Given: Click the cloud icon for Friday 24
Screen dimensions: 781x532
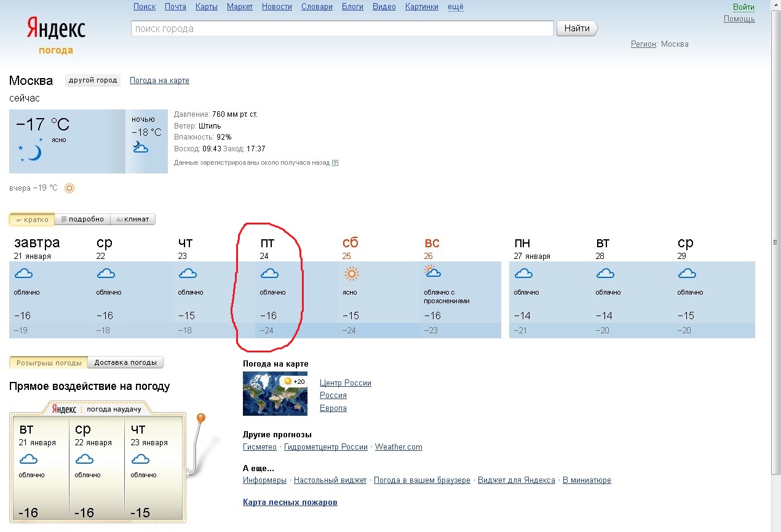Looking at the screenshot, I should [x=269, y=273].
